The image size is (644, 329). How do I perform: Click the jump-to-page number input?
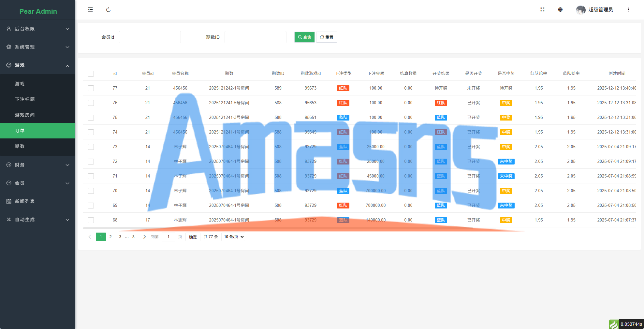168,237
